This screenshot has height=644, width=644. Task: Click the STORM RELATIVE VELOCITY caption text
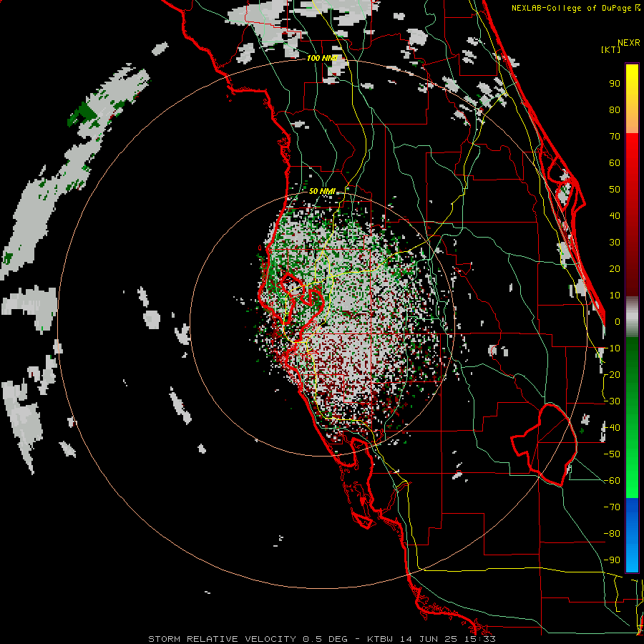(223, 639)
